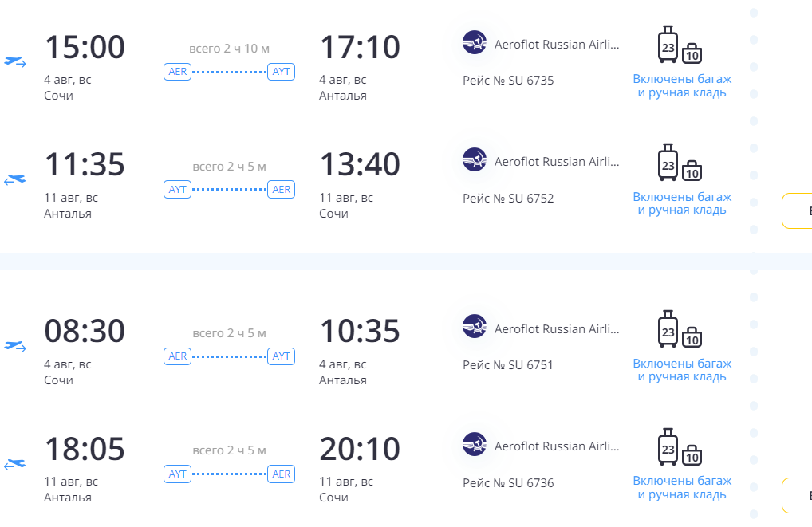
Task: Click the luggage icon for flight SU 6751
Action: (x=680, y=329)
